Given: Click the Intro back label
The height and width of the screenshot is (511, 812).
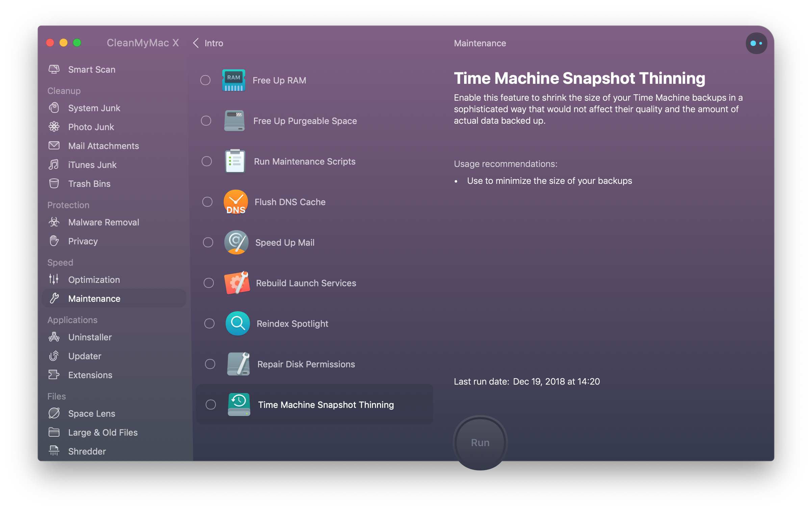Looking at the screenshot, I should click(x=214, y=43).
